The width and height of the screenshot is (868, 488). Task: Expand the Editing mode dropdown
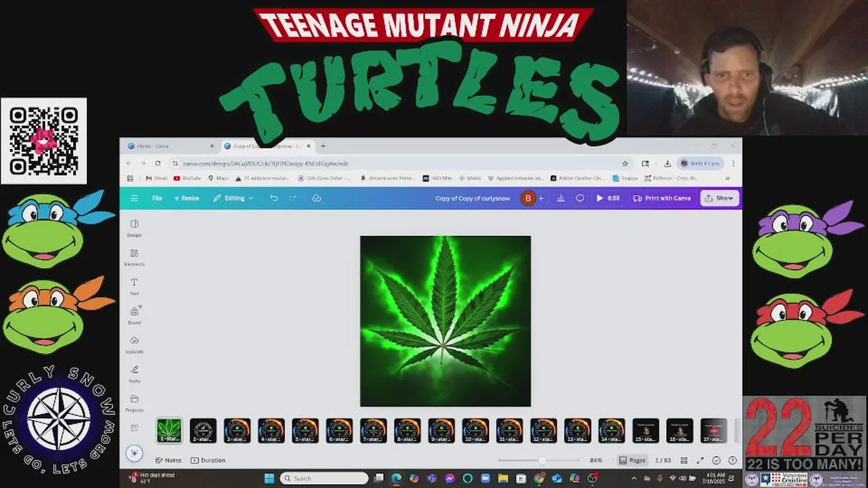(233, 198)
